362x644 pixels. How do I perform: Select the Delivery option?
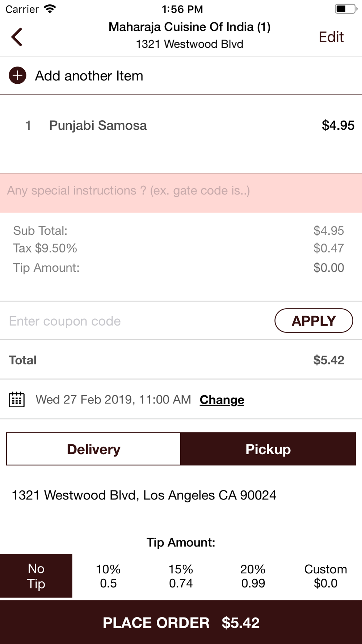93,449
